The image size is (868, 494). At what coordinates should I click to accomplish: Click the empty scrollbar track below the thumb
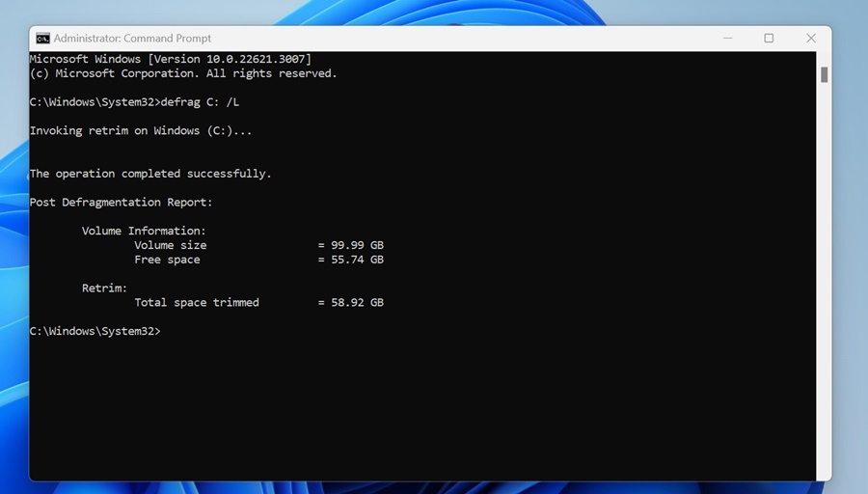pyautogui.click(x=825, y=289)
